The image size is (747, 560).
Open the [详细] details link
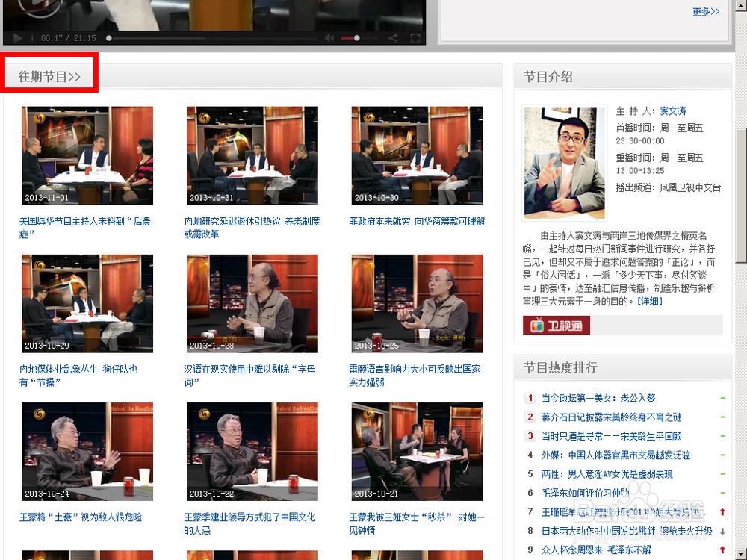pyautogui.click(x=650, y=302)
